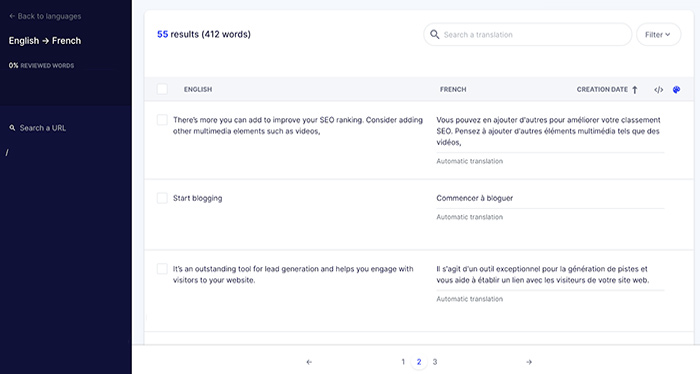Click 0% reviewed words indicator

[41, 65]
